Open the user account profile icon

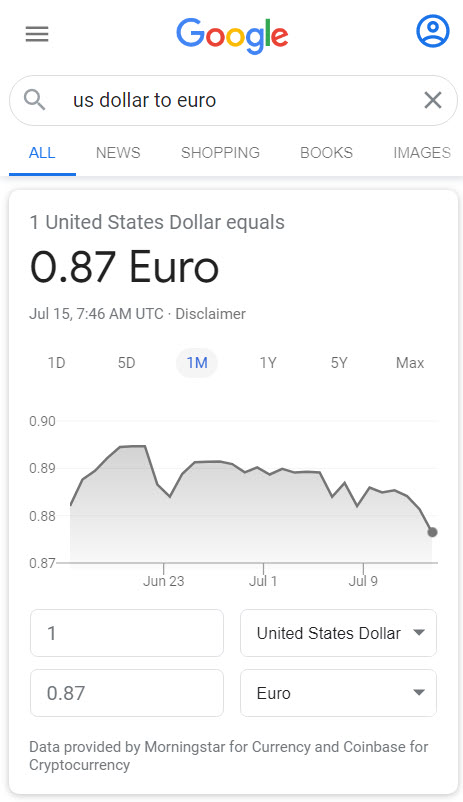pyautogui.click(x=432, y=31)
